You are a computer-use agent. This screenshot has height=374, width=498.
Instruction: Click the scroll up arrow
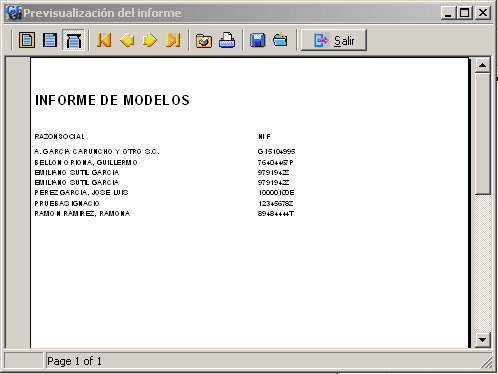click(x=482, y=65)
